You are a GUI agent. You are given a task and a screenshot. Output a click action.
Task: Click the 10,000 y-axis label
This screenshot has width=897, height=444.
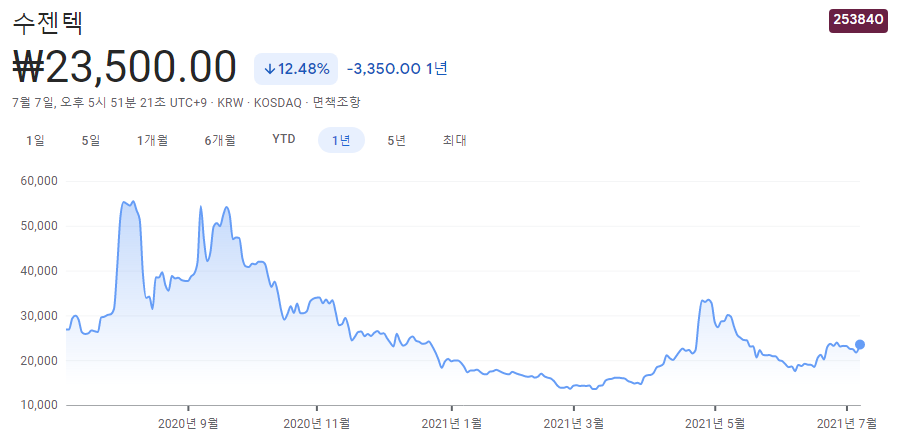pyautogui.click(x=39, y=405)
